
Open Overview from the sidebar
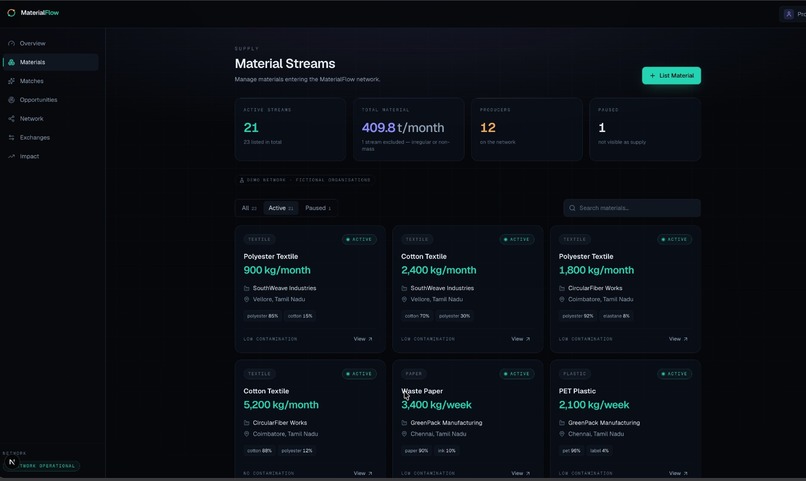tap(50, 43)
